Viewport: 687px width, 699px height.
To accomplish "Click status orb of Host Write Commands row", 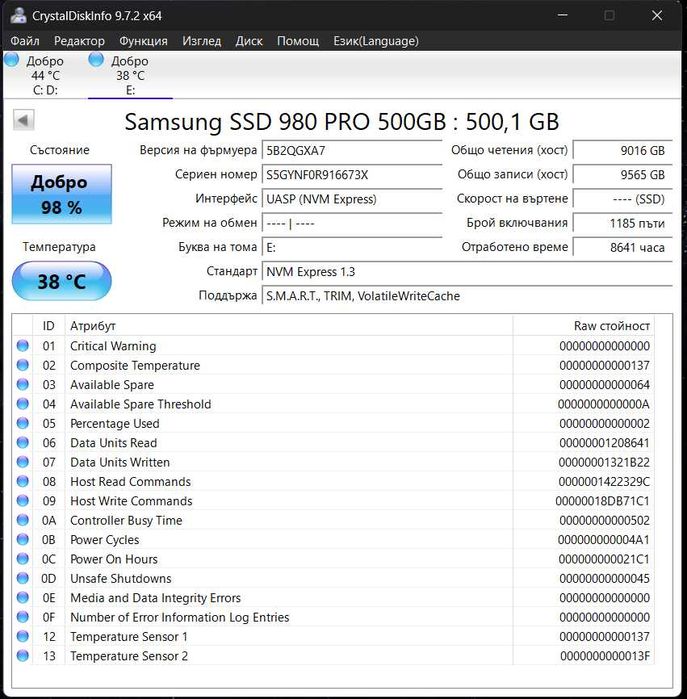I will tap(23, 501).
